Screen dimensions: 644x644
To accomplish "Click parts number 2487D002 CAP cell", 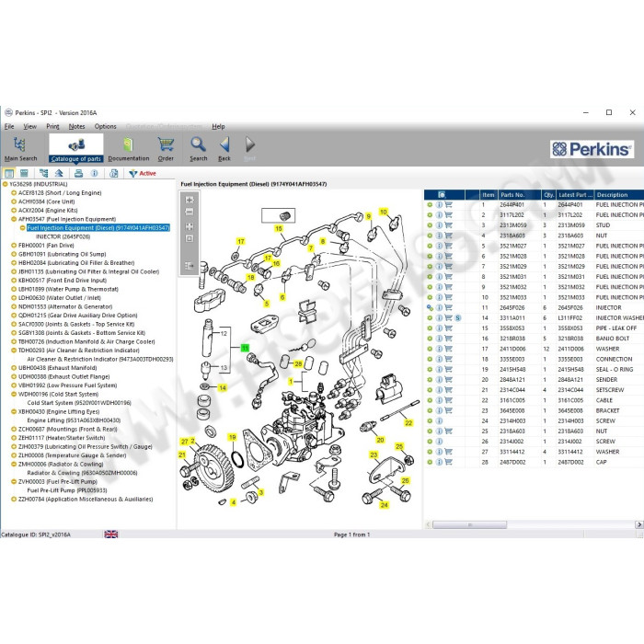I will [512, 462].
